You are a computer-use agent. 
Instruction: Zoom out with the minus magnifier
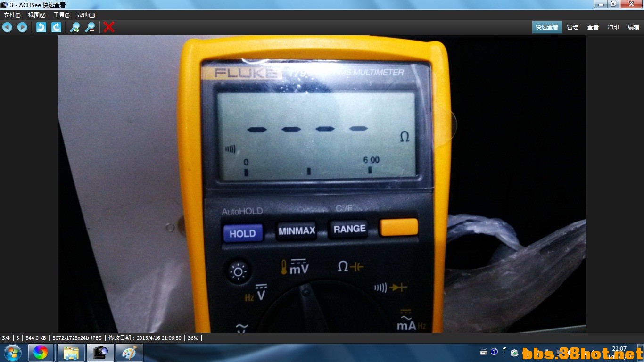[x=90, y=27]
